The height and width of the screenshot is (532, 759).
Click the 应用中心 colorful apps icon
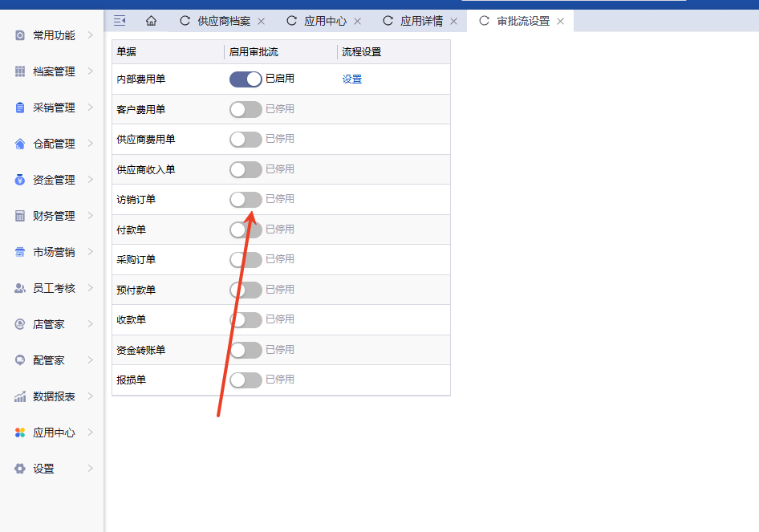tap(20, 433)
